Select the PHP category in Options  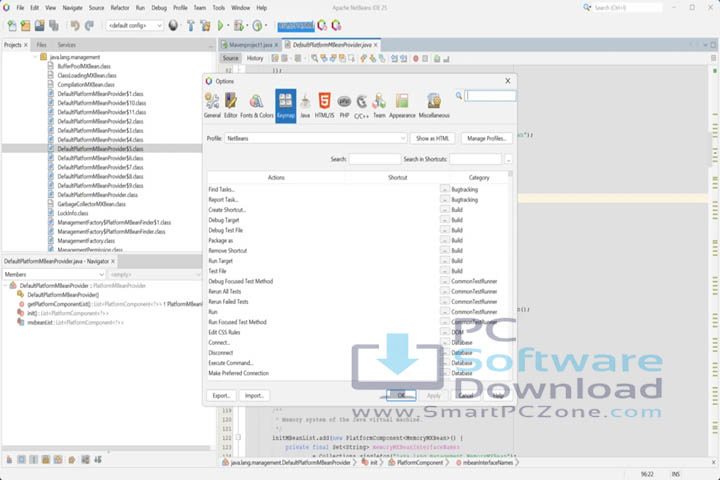pos(344,106)
